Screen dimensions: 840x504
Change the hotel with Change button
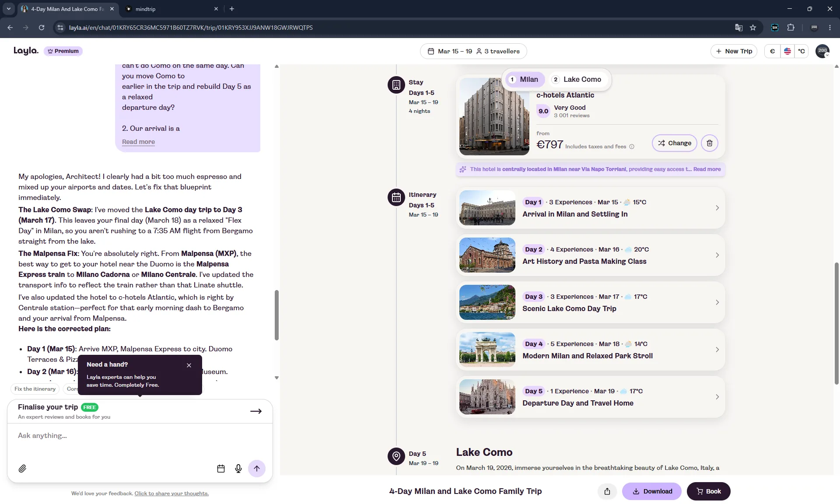coord(675,143)
